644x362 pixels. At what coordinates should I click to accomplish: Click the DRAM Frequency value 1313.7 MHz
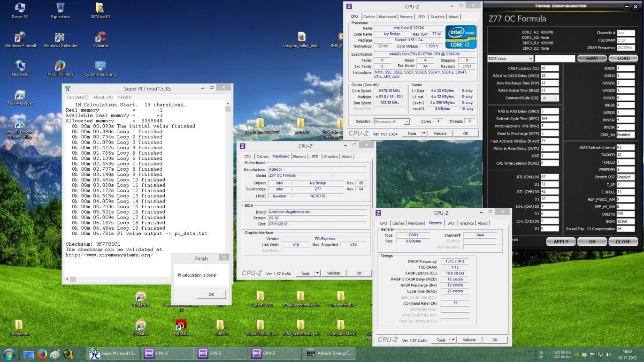point(455,261)
